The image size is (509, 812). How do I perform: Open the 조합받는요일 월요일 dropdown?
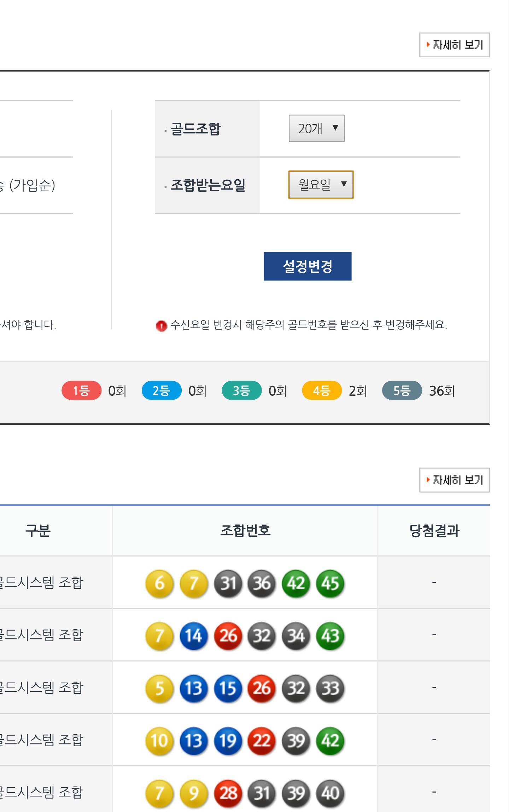(x=321, y=185)
